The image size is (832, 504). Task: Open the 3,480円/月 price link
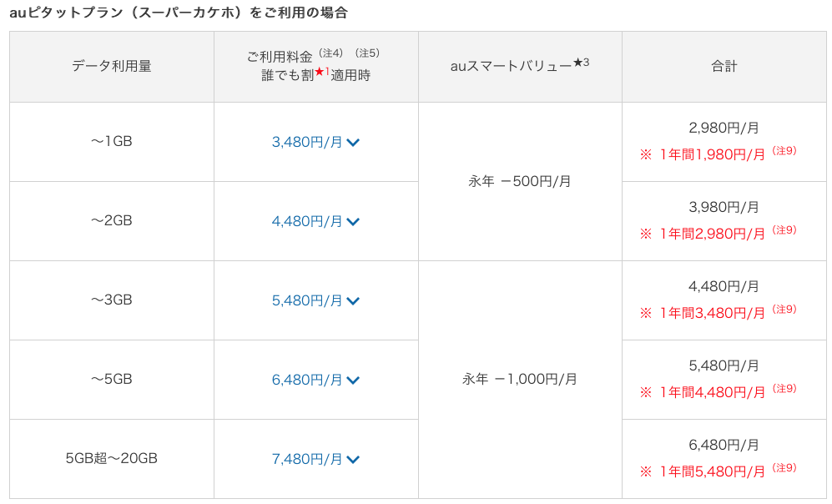tap(307, 142)
